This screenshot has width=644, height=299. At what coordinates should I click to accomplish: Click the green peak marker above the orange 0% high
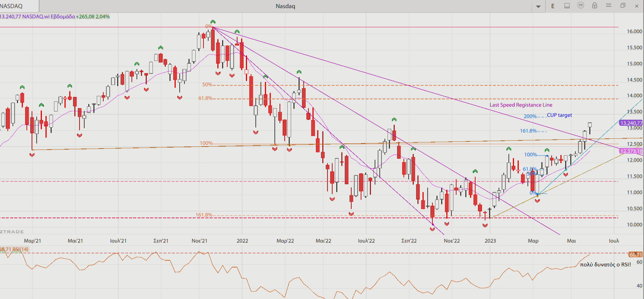(x=213, y=22)
